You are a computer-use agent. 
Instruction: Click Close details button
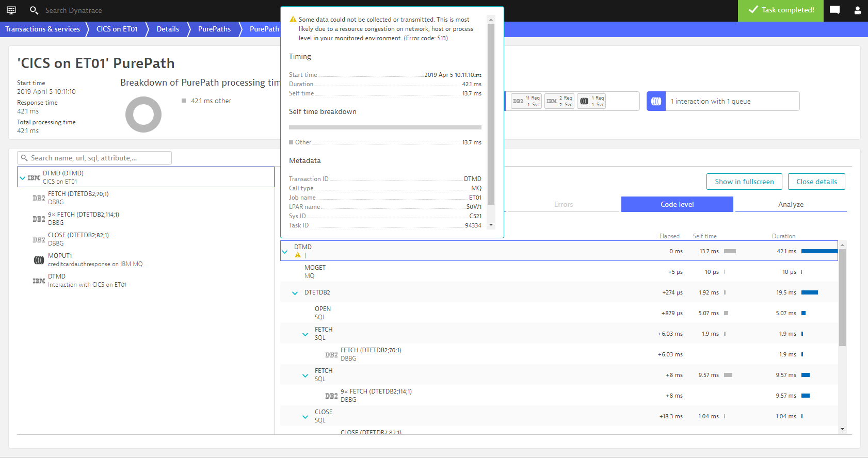point(816,182)
